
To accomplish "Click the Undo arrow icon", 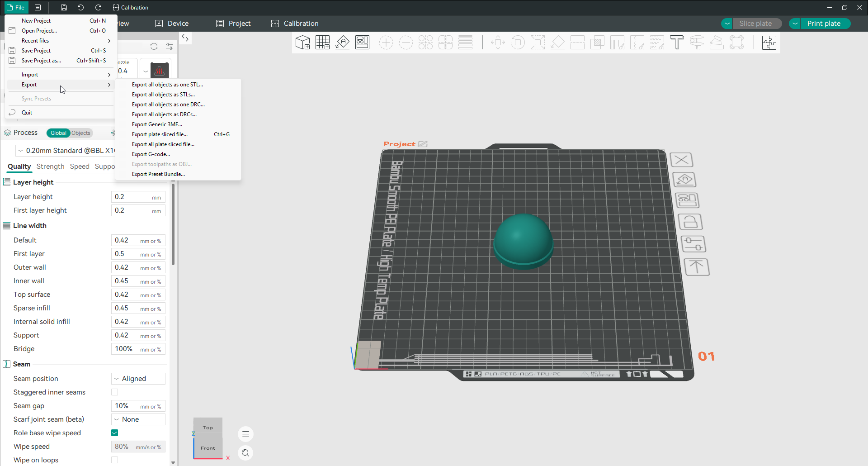I will pyautogui.click(x=80, y=7).
